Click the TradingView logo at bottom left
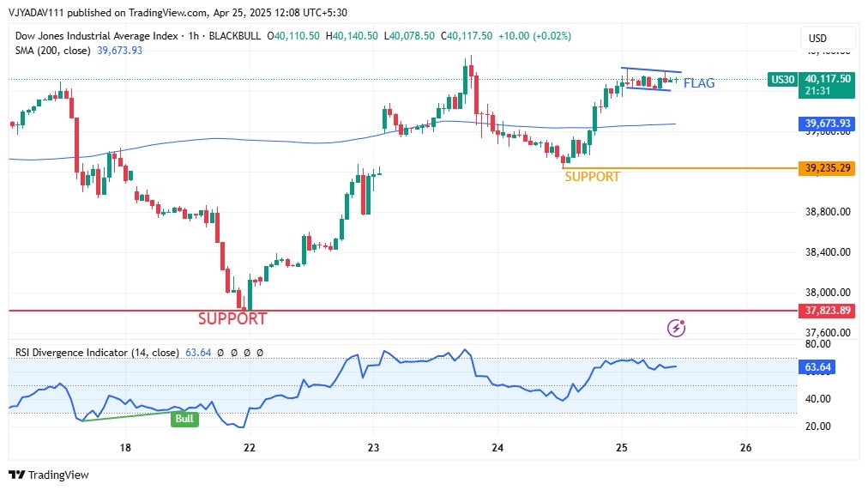The height and width of the screenshot is (490, 868). [49, 475]
